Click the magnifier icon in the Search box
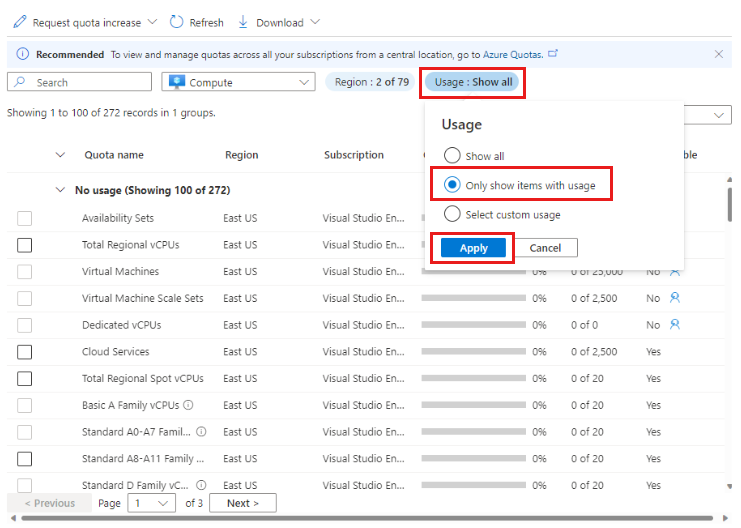The height and width of the screenshot is (528, 741). pos(20,82)
